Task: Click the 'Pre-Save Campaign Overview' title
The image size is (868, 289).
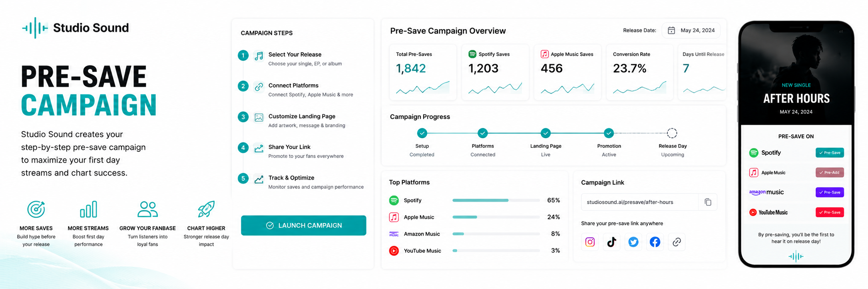Action: tap(448, 31)
